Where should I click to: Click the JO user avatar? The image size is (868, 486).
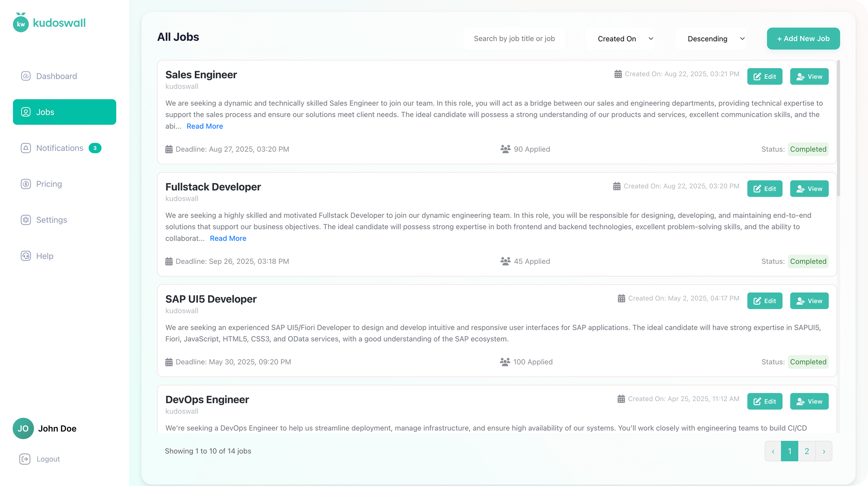click(23, 428)
